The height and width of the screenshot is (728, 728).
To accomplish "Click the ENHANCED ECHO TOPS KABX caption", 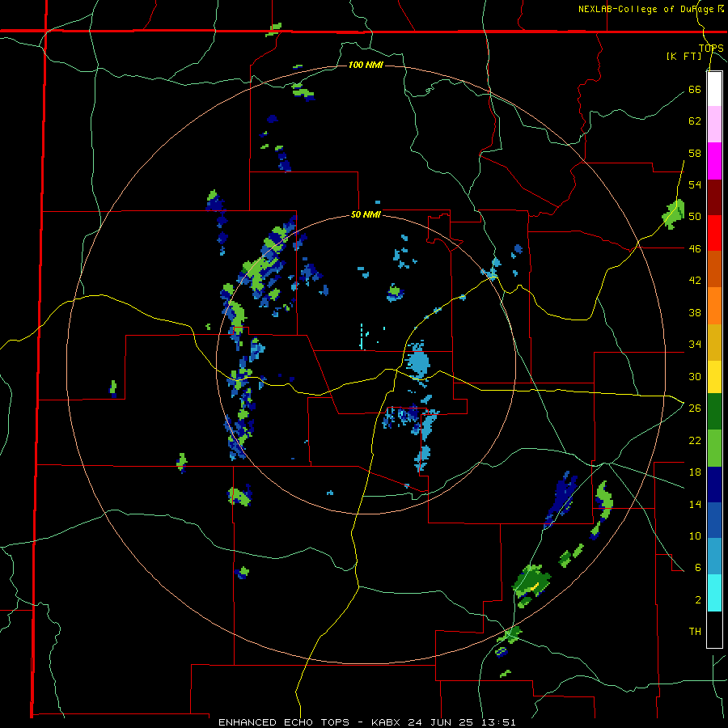I will (x=366, y=722).
